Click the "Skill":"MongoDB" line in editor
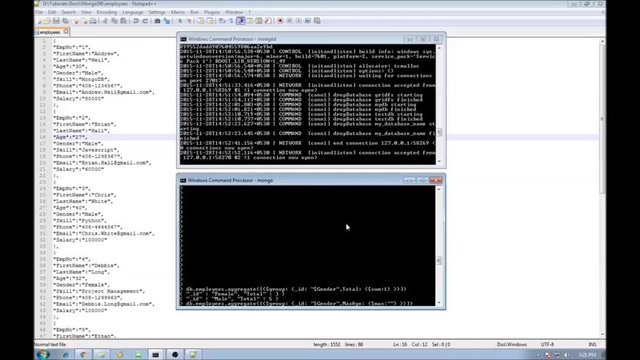 click(81, 79)
